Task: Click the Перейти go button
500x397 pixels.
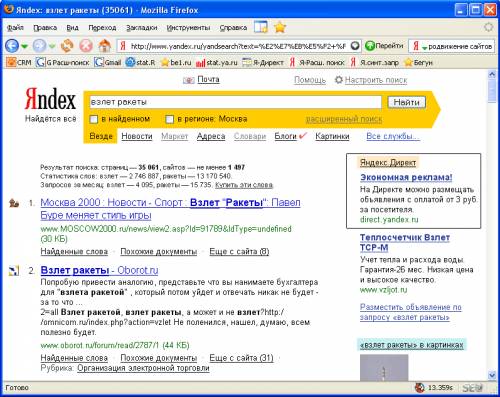Action: (x=384, y=46)
